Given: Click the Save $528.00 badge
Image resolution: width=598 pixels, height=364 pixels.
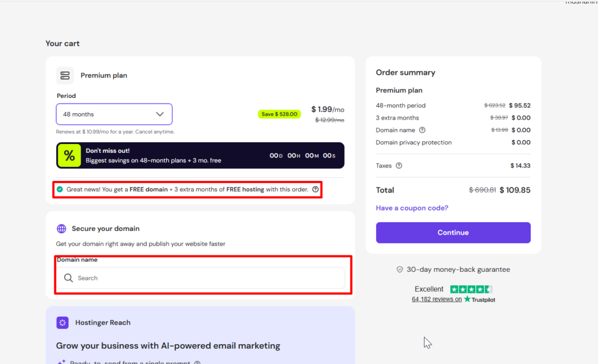Looking at the screenshot, I should [x=279, y=114].
